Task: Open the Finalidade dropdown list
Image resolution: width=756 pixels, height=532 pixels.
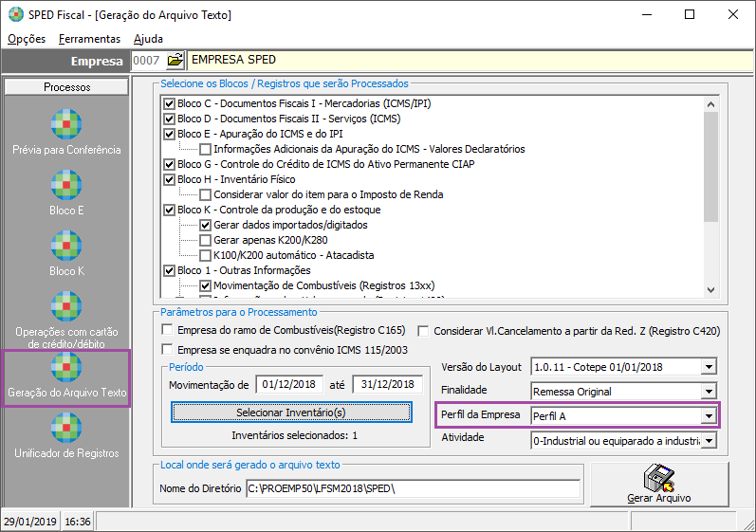Action: pyautogui.click(x=707, y=391)
